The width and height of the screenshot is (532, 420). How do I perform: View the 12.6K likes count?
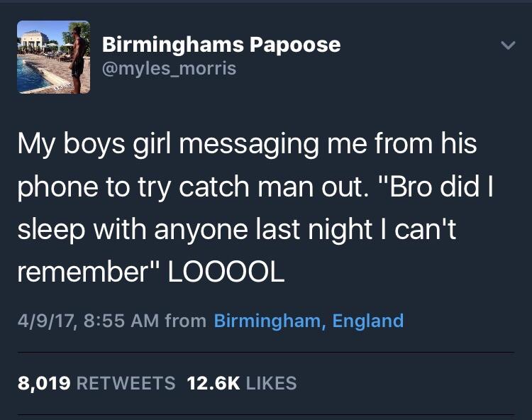pos(213,383)
